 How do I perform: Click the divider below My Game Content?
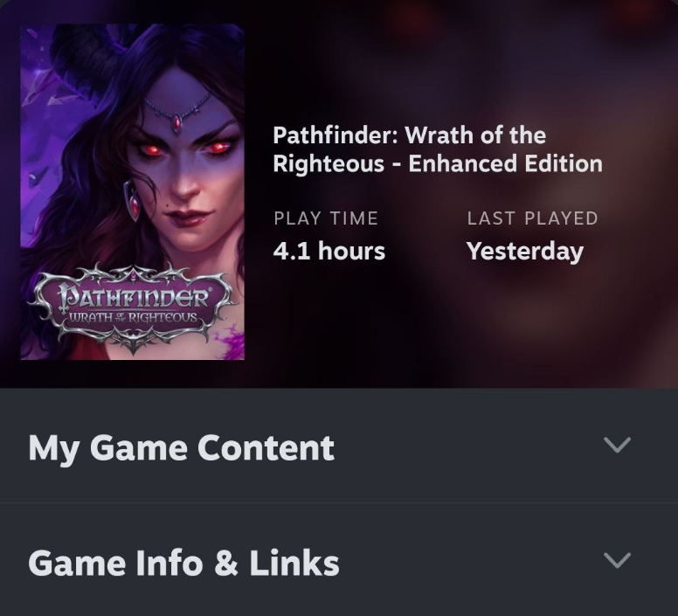(339, 502)
